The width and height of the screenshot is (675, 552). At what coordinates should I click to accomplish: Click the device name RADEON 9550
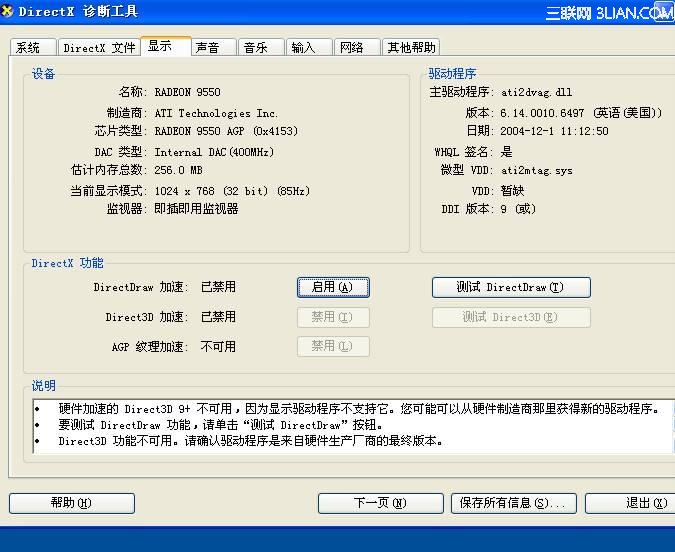(x=187, y=92)
